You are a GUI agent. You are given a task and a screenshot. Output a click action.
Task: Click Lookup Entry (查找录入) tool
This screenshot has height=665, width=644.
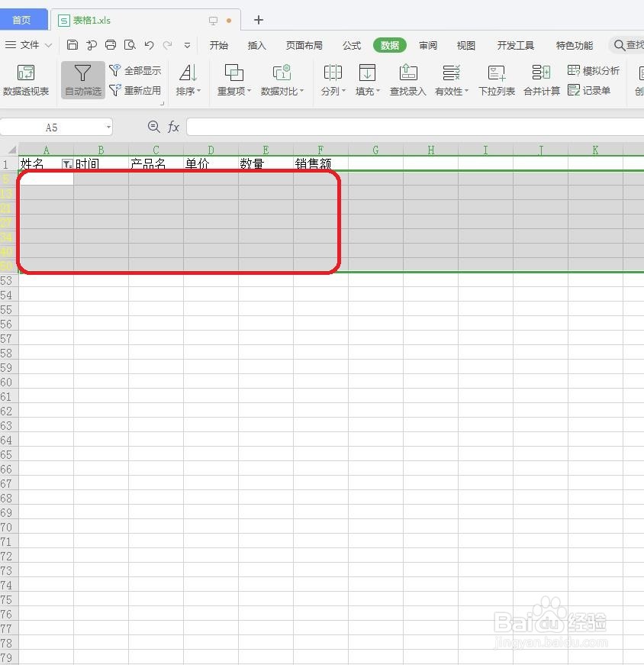[x=408, y=79]
